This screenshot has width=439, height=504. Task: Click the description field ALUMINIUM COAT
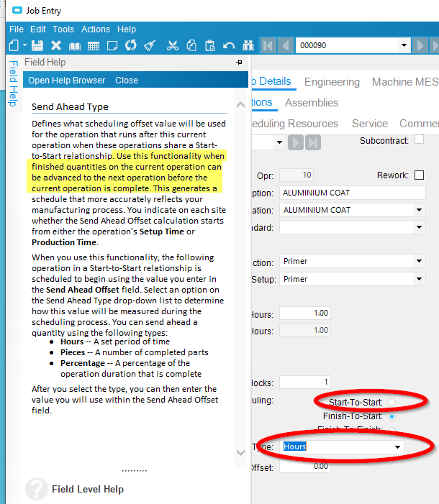pos(353,193)
